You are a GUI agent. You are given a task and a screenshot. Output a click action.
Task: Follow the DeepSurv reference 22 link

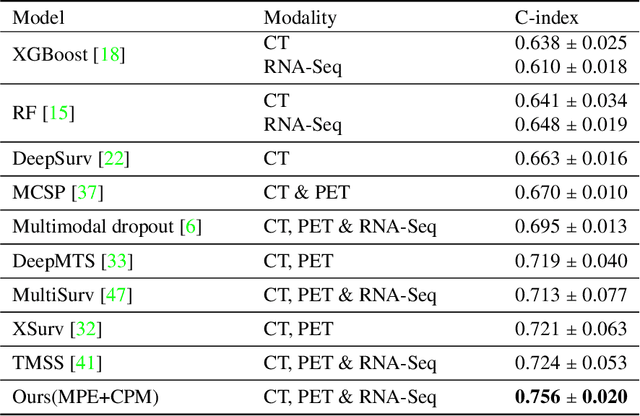[112, 158]
